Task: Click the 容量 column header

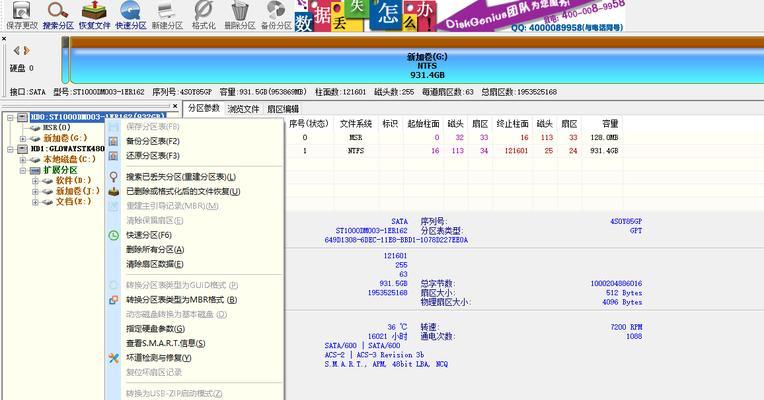Action: [610, 124]
